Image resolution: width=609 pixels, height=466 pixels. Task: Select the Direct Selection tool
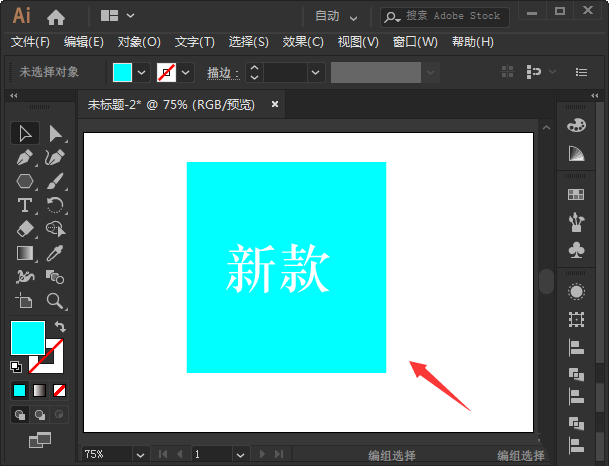click(x=56, y=134)
